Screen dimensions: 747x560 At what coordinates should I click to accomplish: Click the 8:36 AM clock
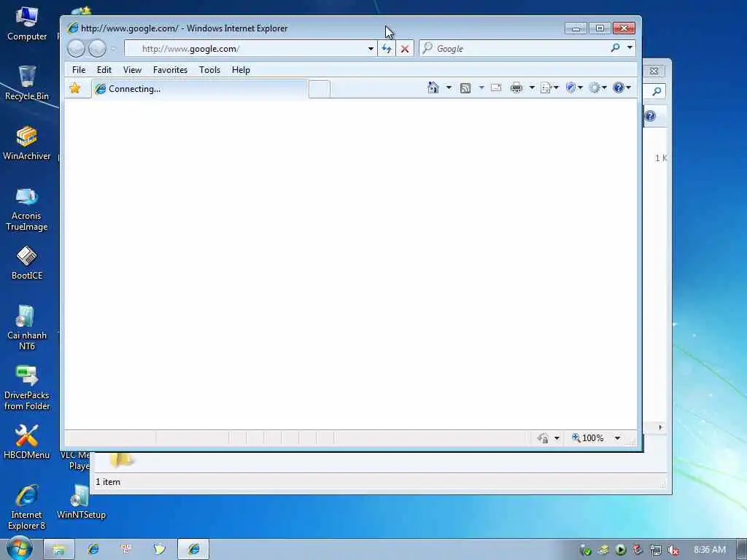(x=709, y=550)
